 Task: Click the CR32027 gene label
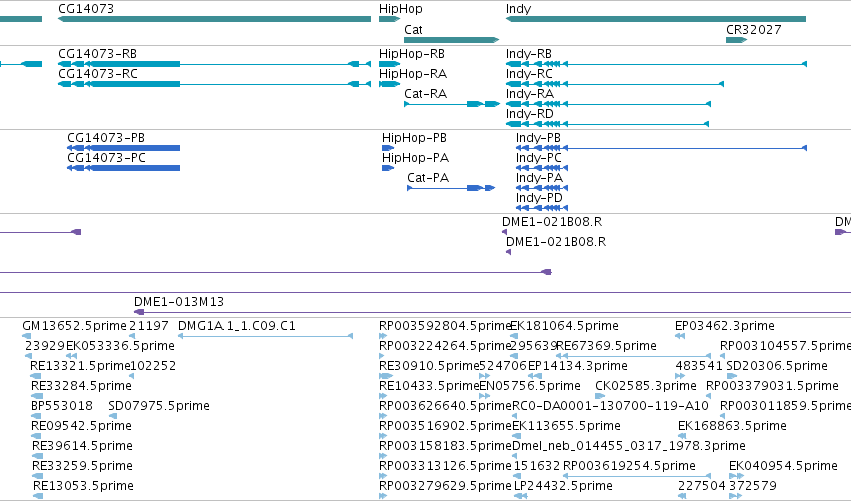click(754, 30)
